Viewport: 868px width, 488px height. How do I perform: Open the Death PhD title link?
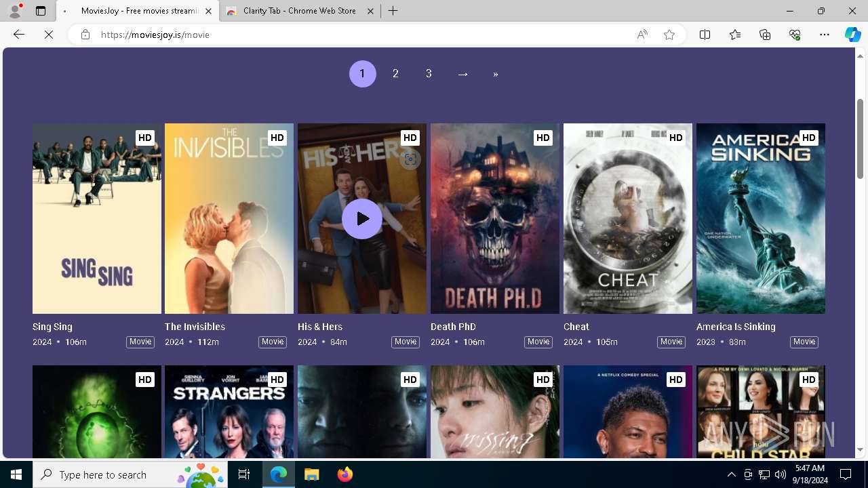coord(453,327)
